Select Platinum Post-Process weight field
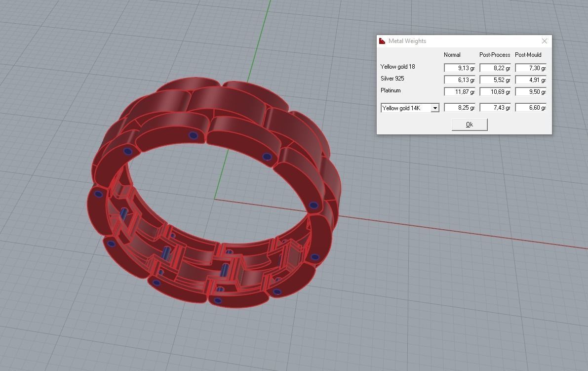 click(495, 91)
